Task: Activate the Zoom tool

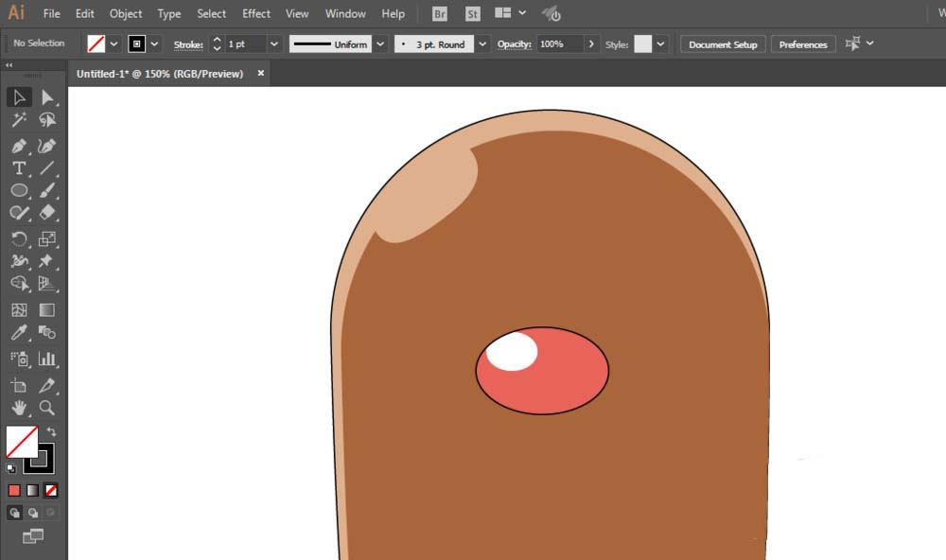Action: click(x=46, y=409)
